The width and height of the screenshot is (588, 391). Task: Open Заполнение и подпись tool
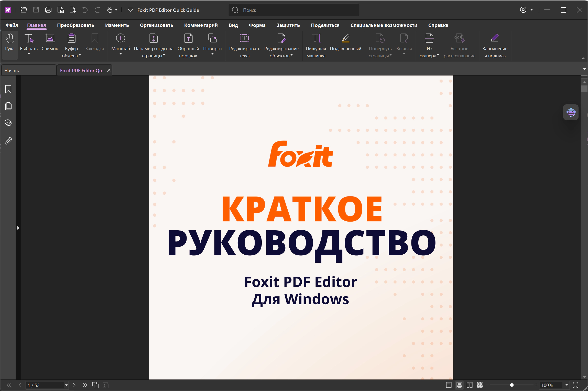[x=495, y=46]
